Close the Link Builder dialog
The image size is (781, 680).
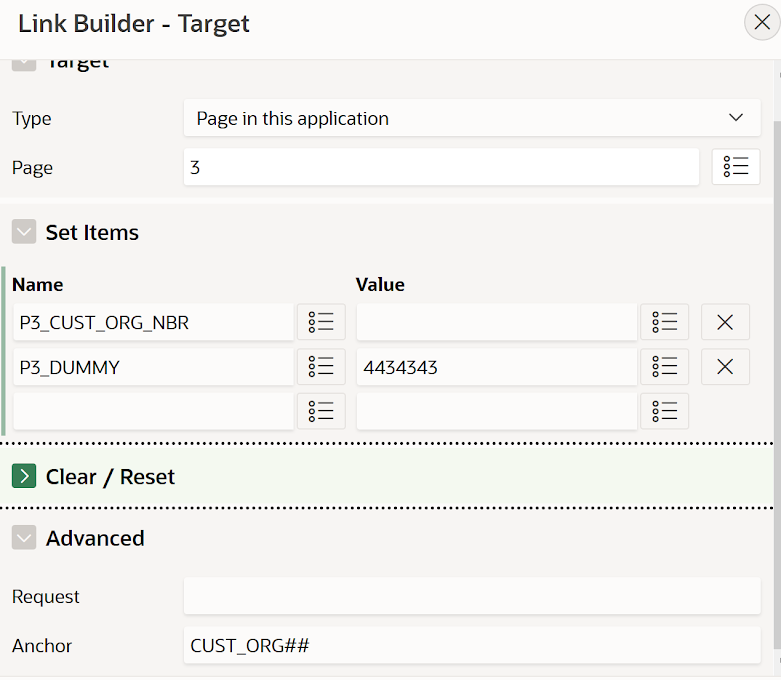click(762, 22)
